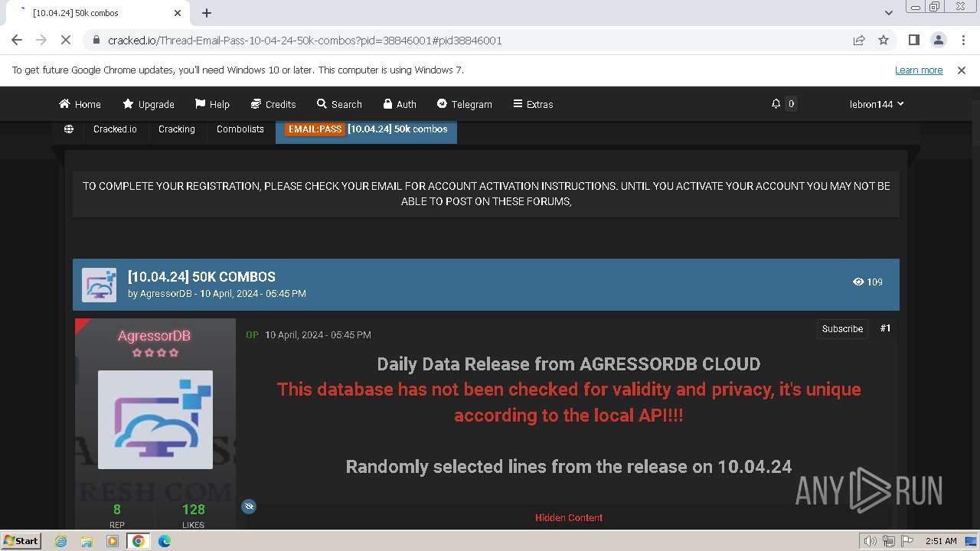Go to Cracked.io breadcrumb
This screenshot has width=980, height=551.
click(x=115, y=129)
